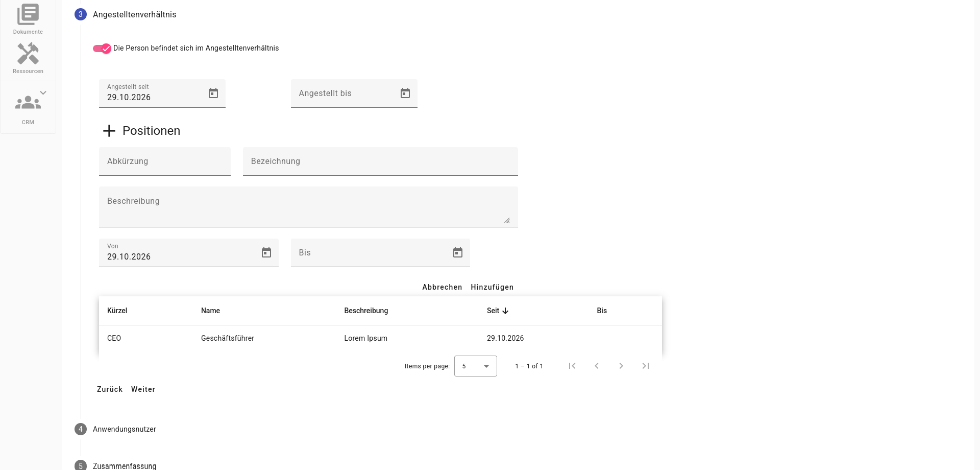Click into the Angestellt seit date field
The height and width of the screenshot is (470, 980).
162,93
